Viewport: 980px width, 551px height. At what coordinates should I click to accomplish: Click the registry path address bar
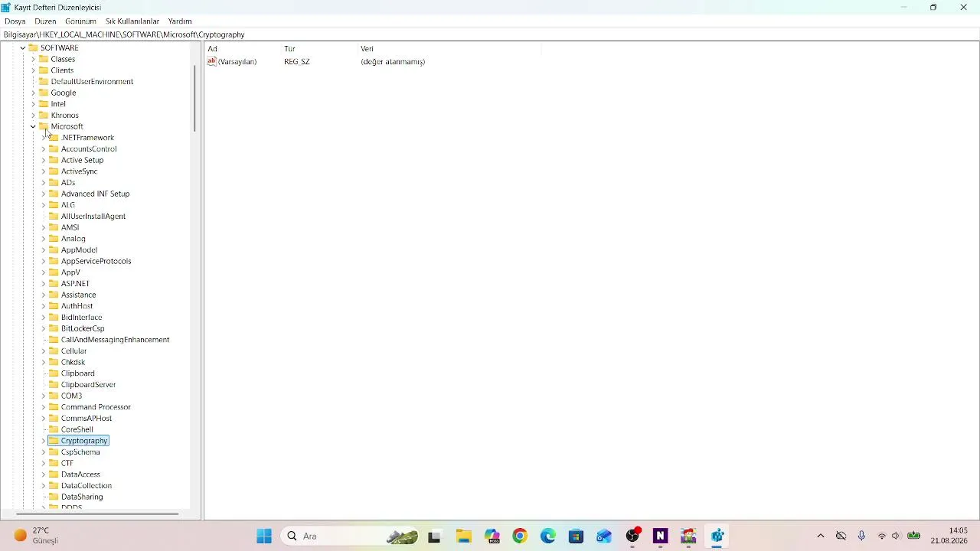pos(490,34)
